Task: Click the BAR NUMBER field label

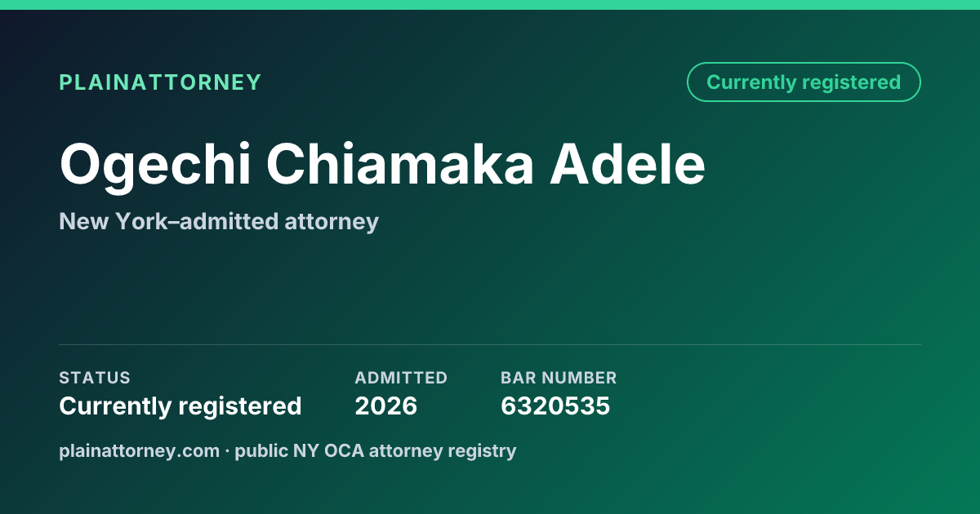Action: (x=559, y=378)
